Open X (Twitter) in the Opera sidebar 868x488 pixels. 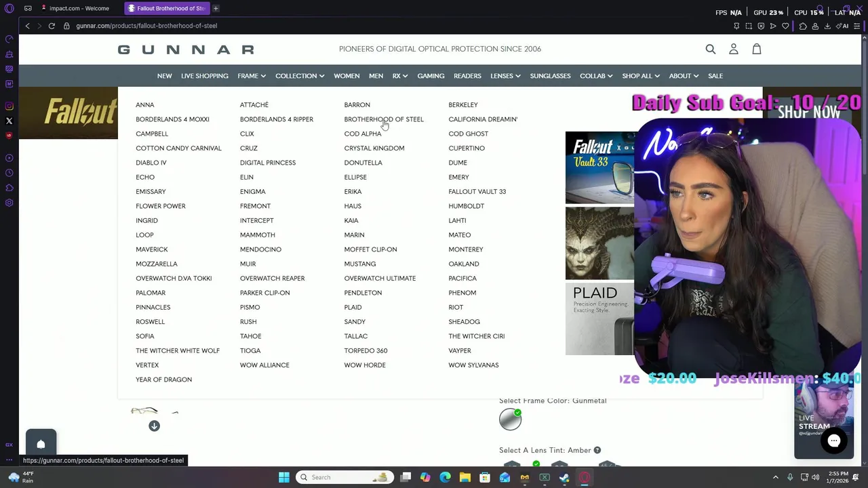click(9, 121)
